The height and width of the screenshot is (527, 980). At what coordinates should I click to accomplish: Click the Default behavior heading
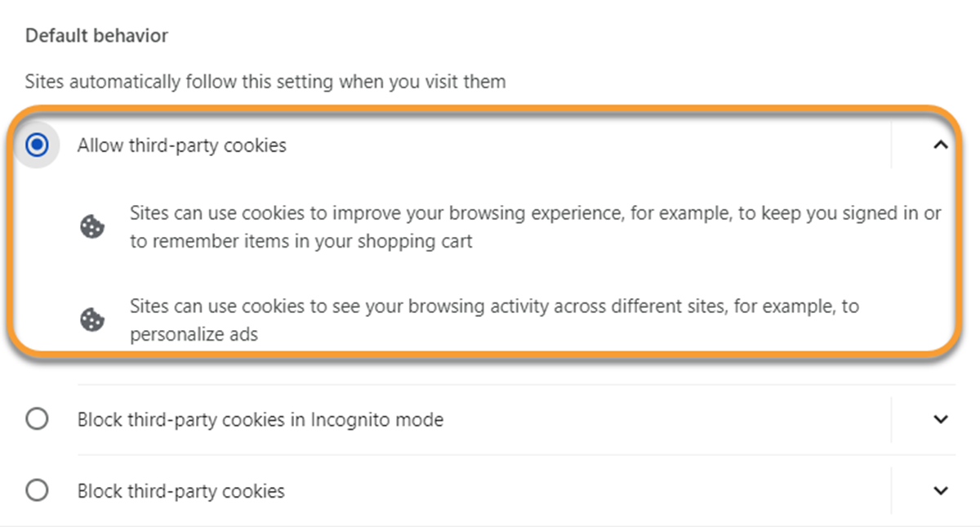pyautogui.click(x=97, y=36)
